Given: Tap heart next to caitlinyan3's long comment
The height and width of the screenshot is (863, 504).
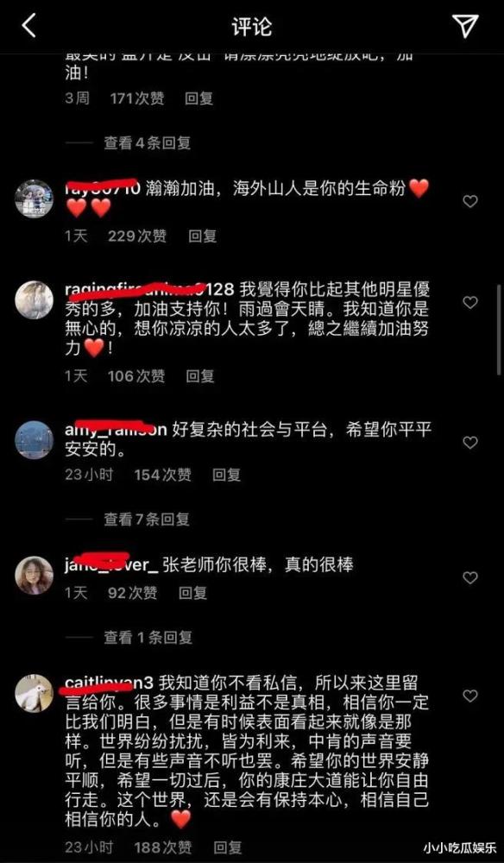Looking at the screenshot, I should point(469,696).
